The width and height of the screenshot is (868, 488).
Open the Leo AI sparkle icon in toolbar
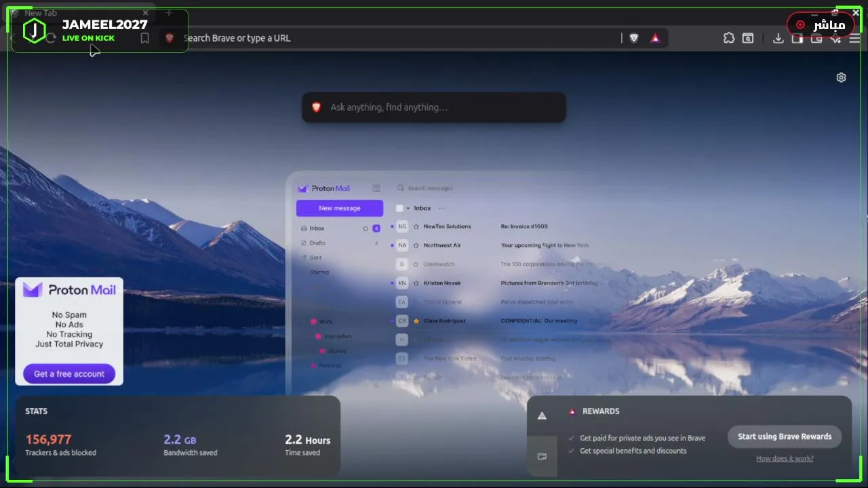click(x=835, y=38)
